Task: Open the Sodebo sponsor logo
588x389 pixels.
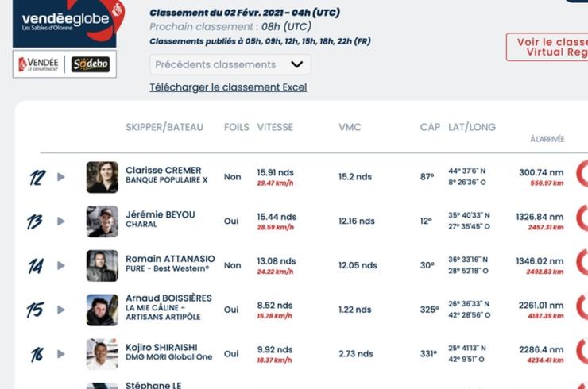Action: pos(91,64)
